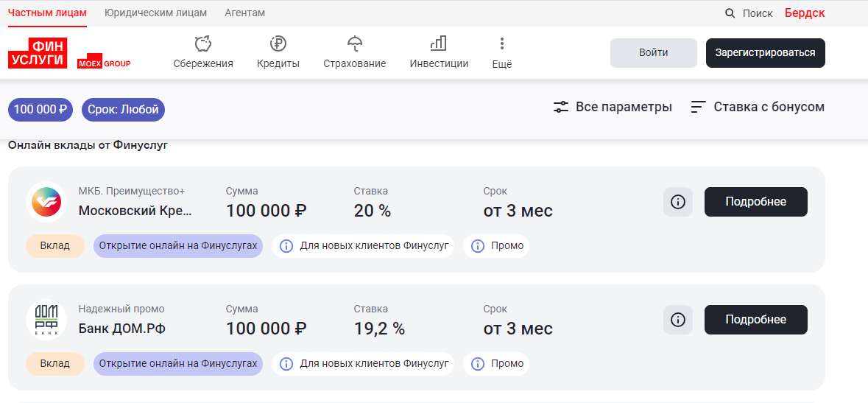
Task: Click 100 000 ₽ sum in МКБ card
Action: (x=267, y=211)
